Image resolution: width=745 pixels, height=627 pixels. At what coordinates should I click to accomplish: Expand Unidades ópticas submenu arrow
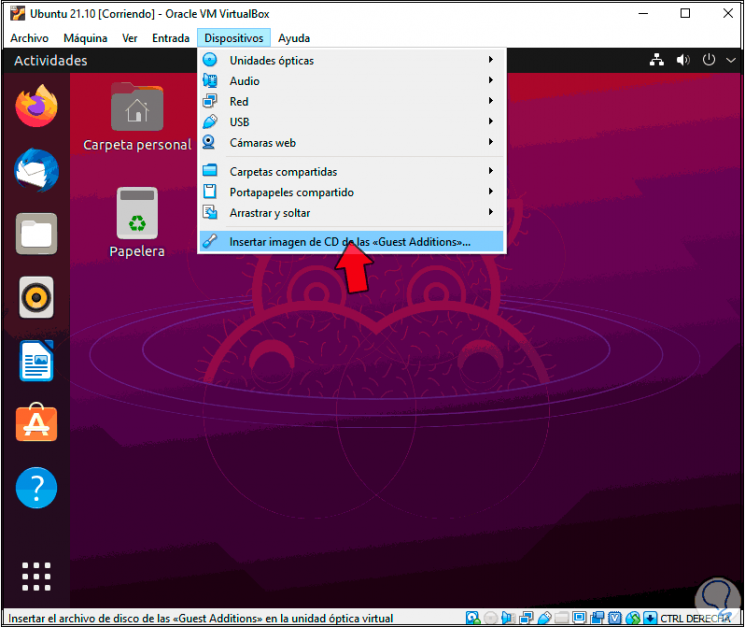point(491,59)
